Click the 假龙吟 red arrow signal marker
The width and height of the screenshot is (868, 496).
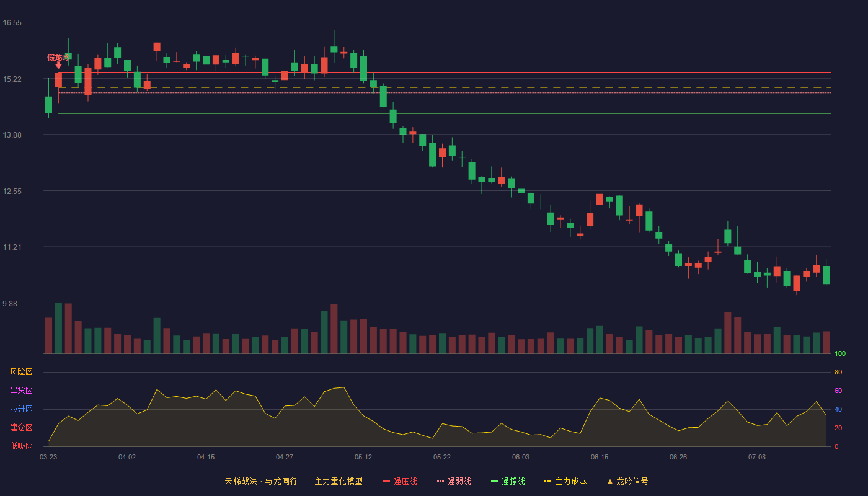click(58, 61)
